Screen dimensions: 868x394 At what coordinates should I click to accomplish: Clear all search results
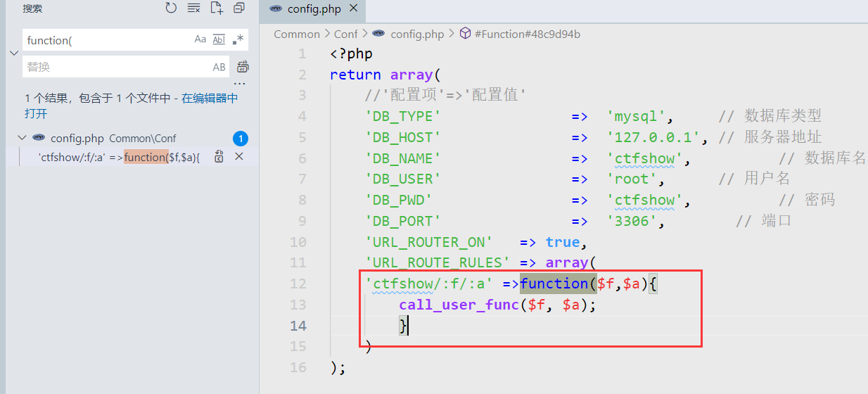193,8
